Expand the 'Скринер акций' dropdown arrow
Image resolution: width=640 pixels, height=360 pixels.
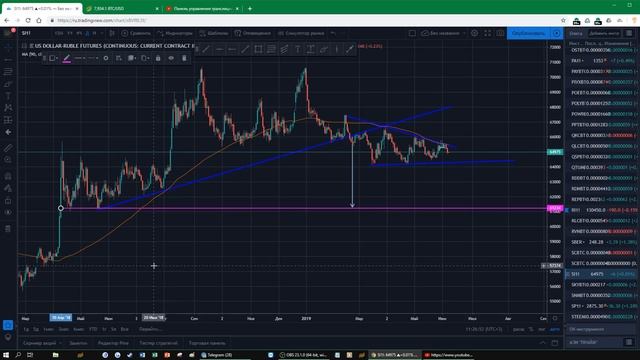coord(60,343)
